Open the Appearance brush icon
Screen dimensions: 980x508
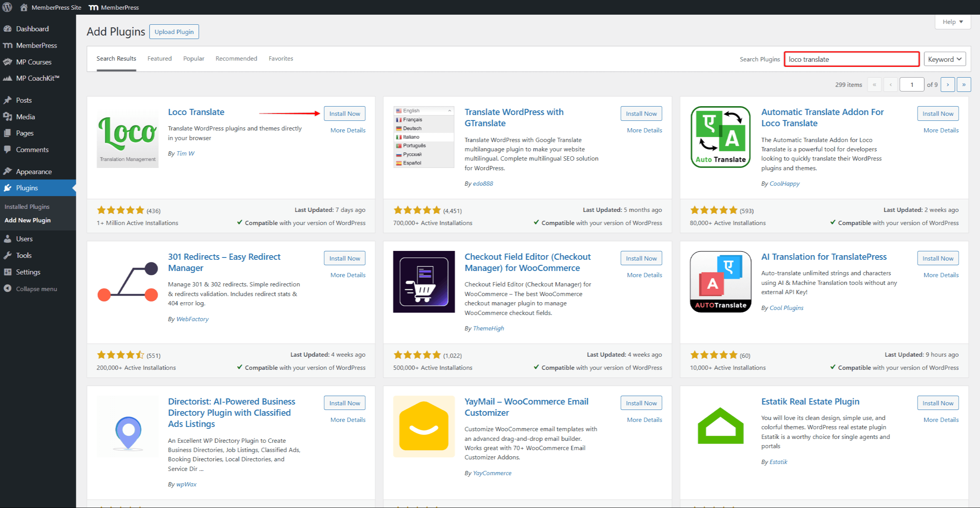click(x=7, y=172)
